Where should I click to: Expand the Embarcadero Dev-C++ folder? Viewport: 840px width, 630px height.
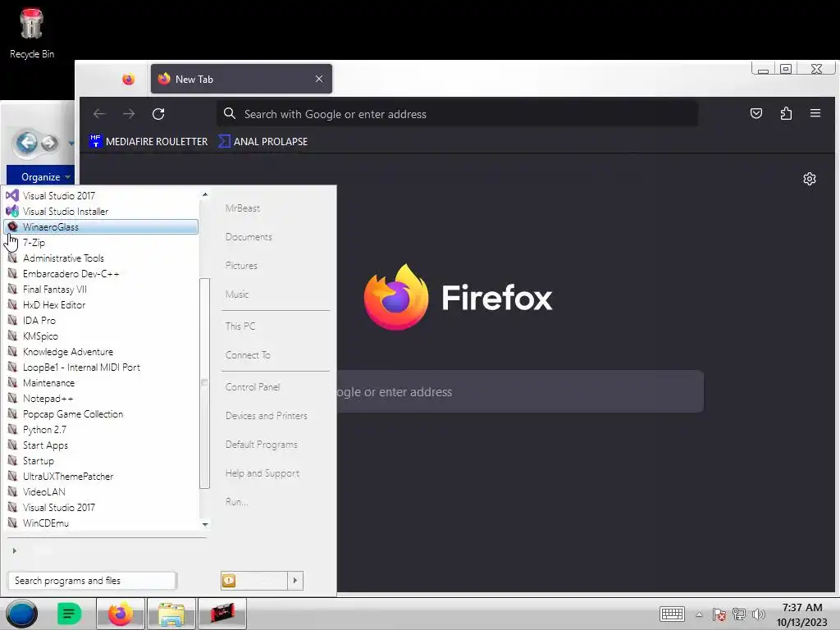pos(101,274)
